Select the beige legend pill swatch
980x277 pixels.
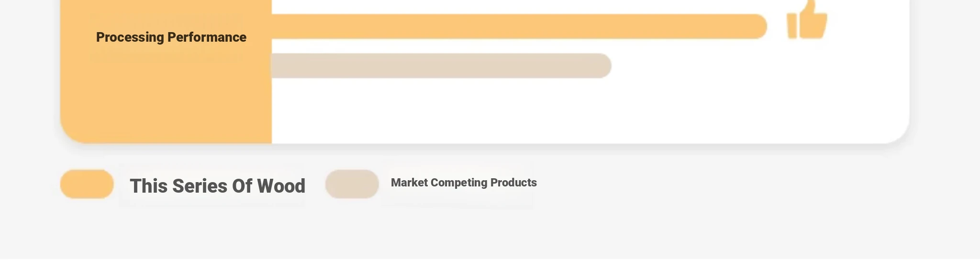(x=352, y=184)
